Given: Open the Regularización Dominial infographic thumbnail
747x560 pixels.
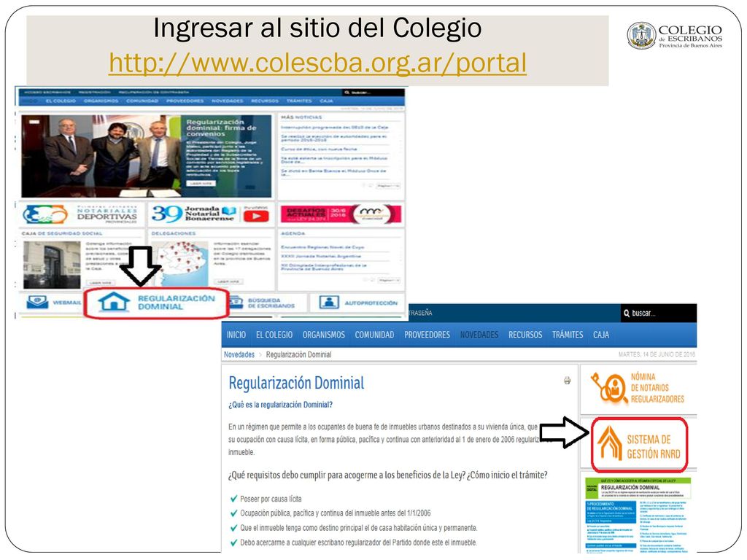Looking at the screenshot, I should [638, 515].
